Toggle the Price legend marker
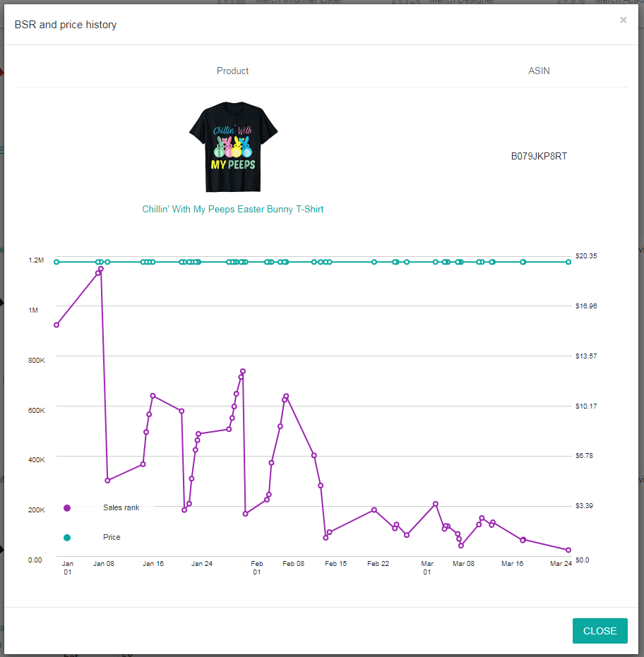Image resolution: width=644 pixels, height=657 pixels. point(67,538)
